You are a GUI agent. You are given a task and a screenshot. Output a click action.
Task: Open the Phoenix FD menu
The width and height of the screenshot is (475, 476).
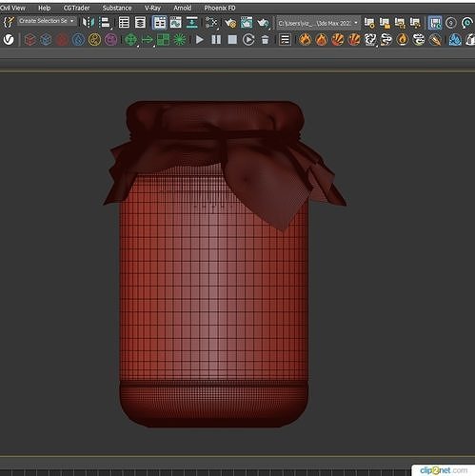point(220,8)
